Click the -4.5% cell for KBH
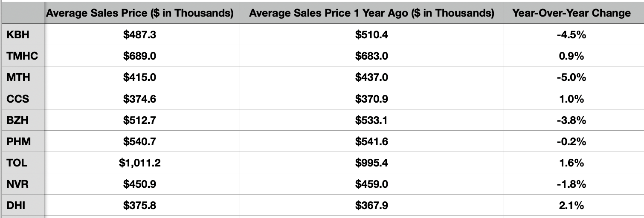 coord(571,35)
